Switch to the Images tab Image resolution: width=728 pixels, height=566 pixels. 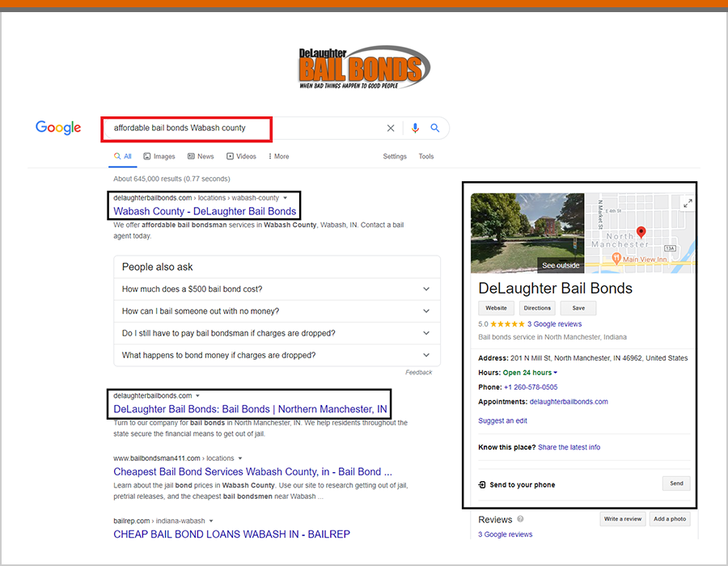(x=159, y=157)
